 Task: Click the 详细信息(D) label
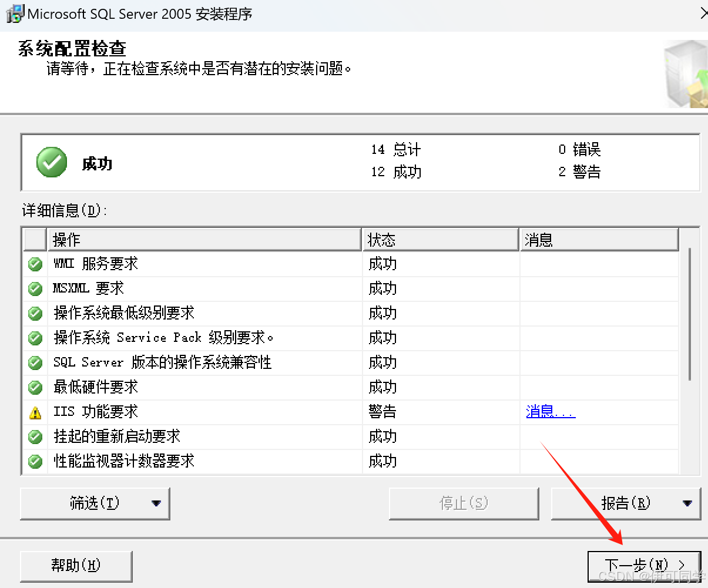(65, 210)
